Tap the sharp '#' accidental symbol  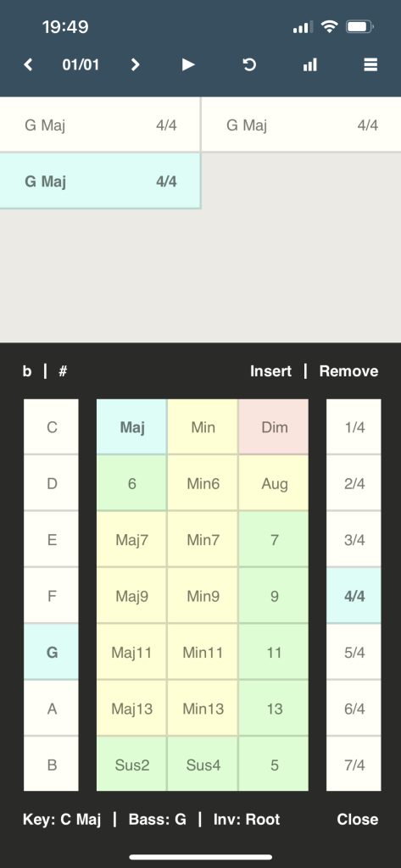[x=63, y=371]
